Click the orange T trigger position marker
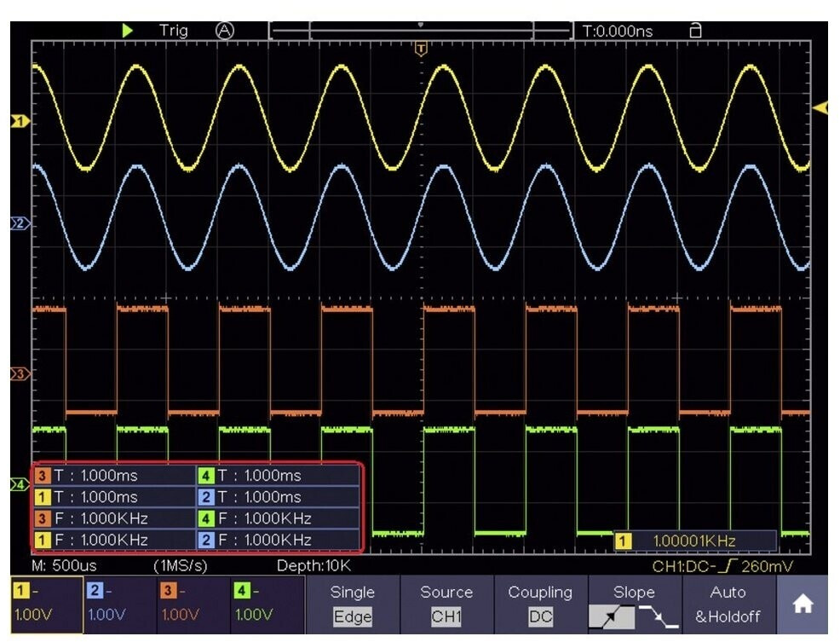 pos(419,50)
